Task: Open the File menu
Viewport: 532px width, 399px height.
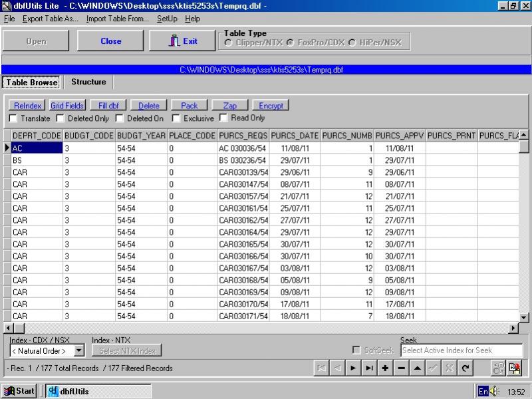Action: pos(9,19)
